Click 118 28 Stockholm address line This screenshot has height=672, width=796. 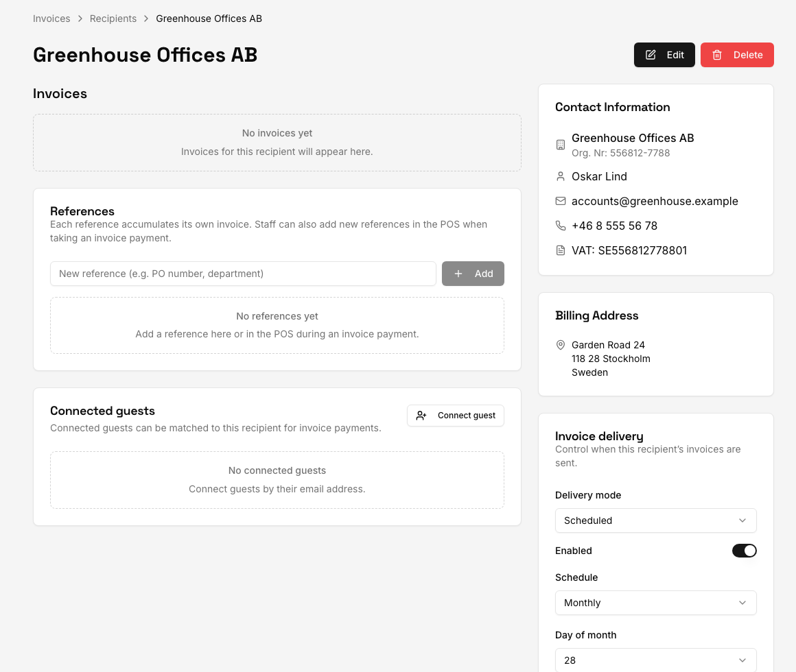tap(611, 359)
